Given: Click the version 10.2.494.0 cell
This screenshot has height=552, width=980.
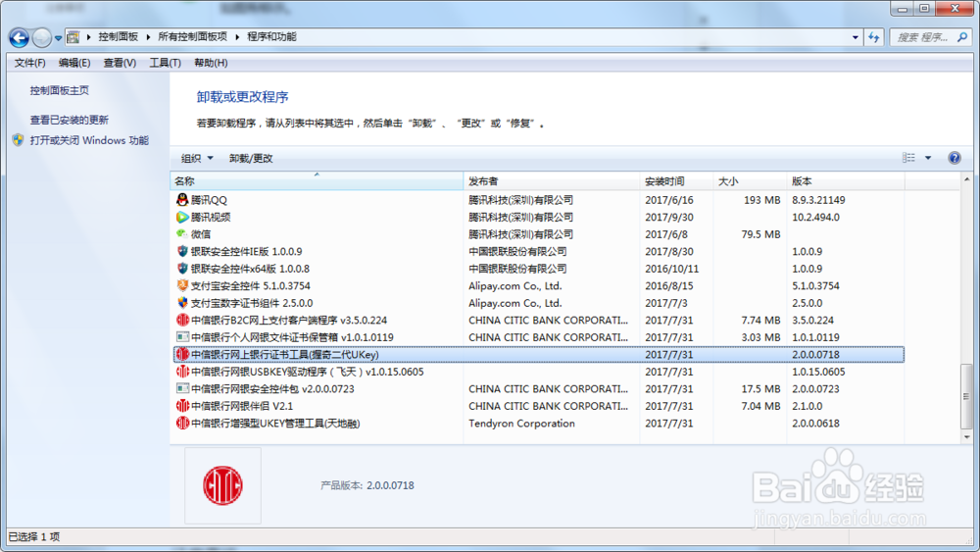Looking at the screenshot, I should tap(815, 217).
